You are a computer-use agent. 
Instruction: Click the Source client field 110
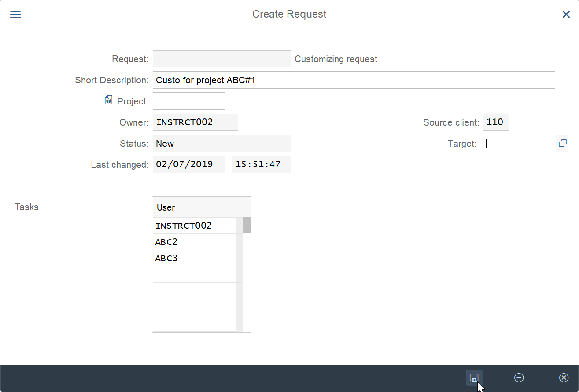pyautogui.click(x=496, y=122)
